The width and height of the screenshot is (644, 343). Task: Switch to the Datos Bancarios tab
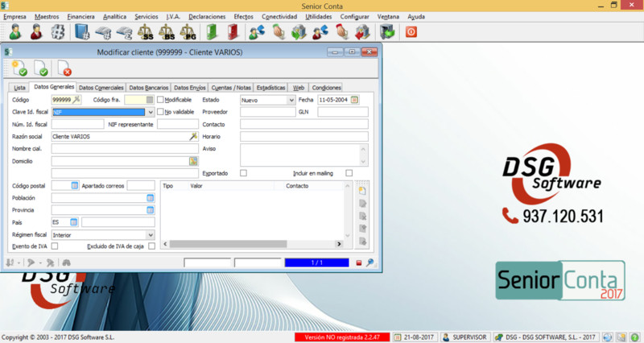149,88
